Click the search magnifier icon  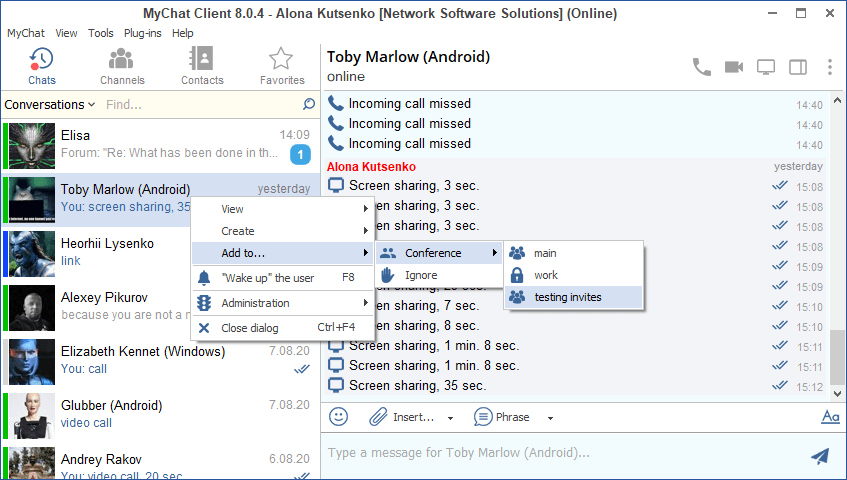point(309,104)
